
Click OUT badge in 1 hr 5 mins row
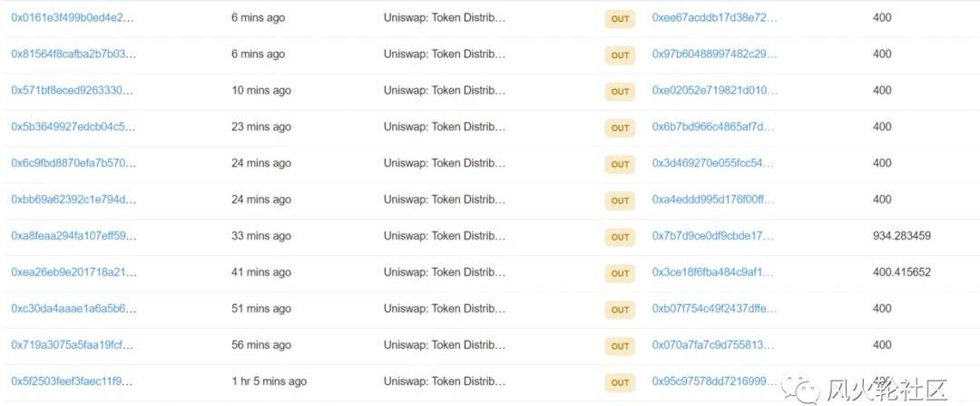pos(620,382)
